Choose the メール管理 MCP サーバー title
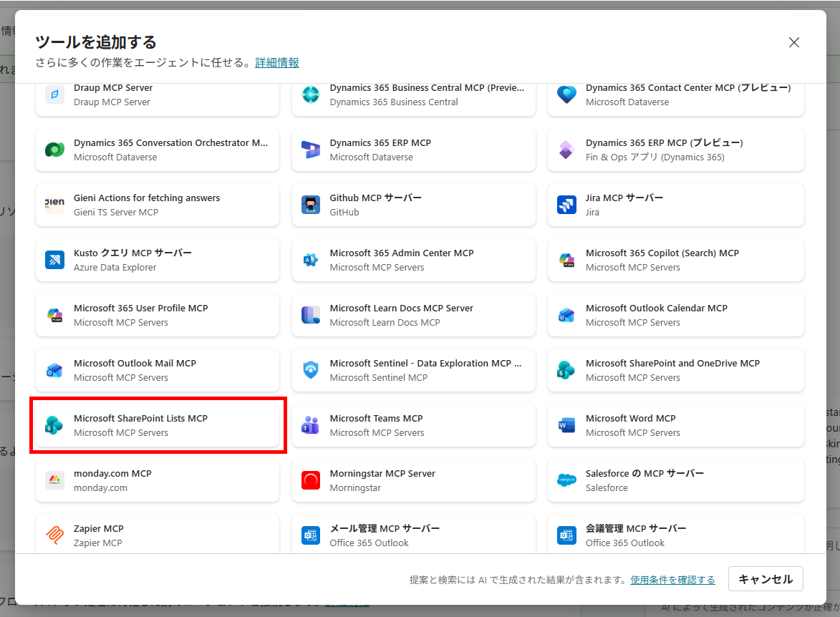The image size is (840, 617). tap(385, 529)
